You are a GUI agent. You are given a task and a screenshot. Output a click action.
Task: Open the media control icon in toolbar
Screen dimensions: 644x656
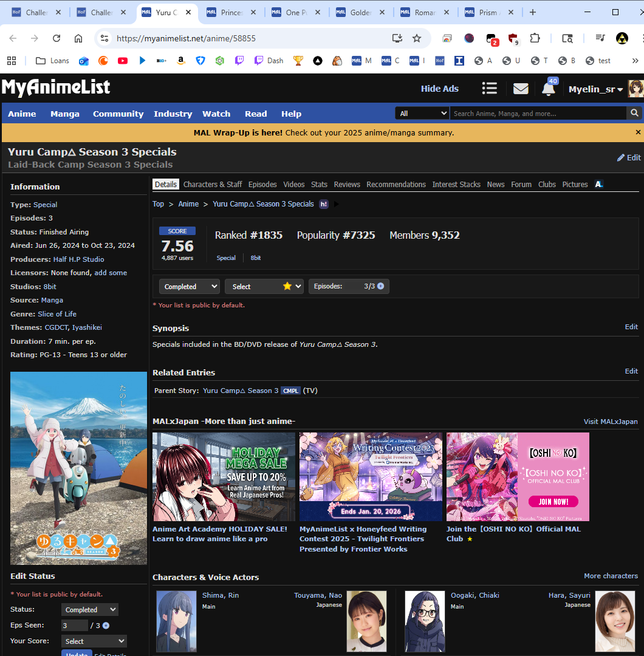600,38
